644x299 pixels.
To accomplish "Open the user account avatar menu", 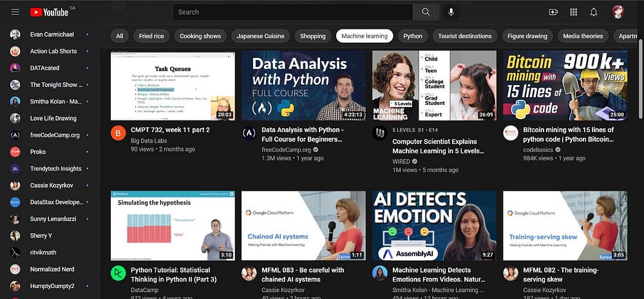I will [x=618, y=12].
